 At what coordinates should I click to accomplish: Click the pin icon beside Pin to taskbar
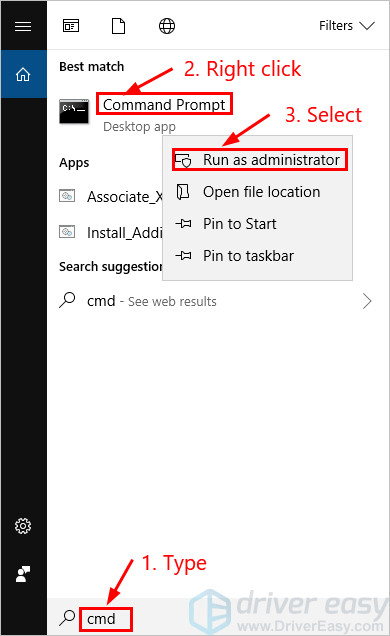click(x=183, y=256)
